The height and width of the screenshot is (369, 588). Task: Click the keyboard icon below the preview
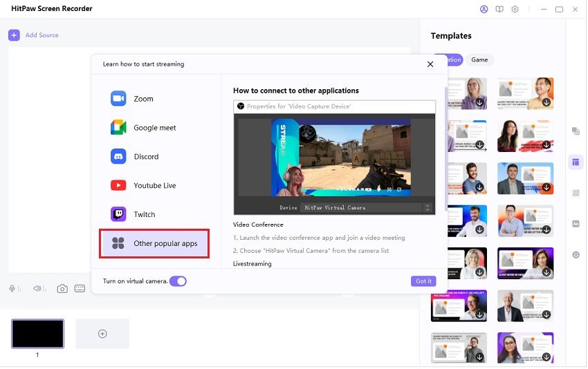coord(80,288)
